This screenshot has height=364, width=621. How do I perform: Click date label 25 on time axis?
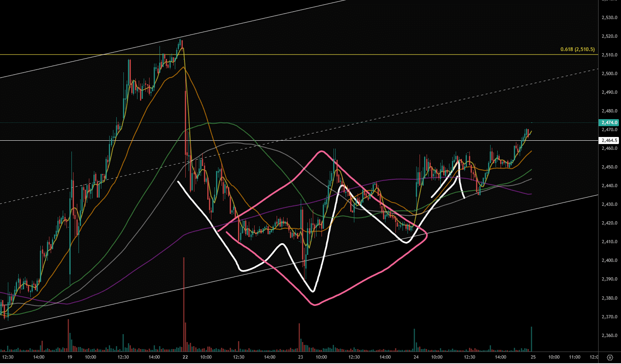pos(533,357)
